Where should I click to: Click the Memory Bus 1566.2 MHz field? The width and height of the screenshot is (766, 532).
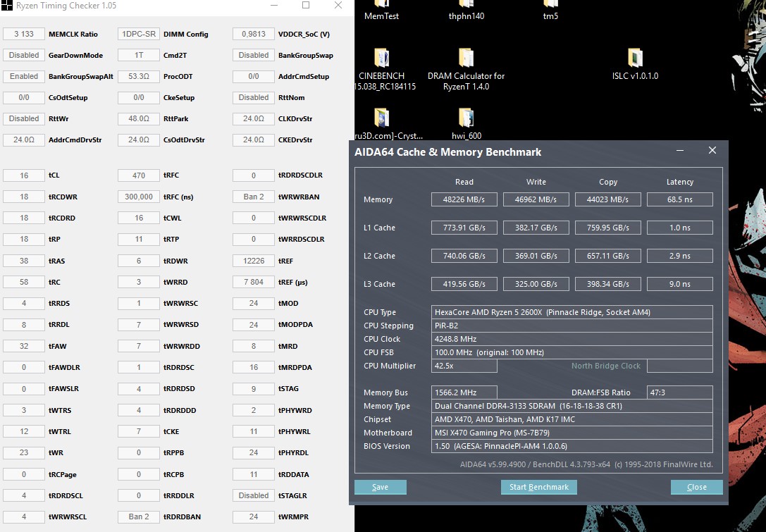click(x=464, y=392)
